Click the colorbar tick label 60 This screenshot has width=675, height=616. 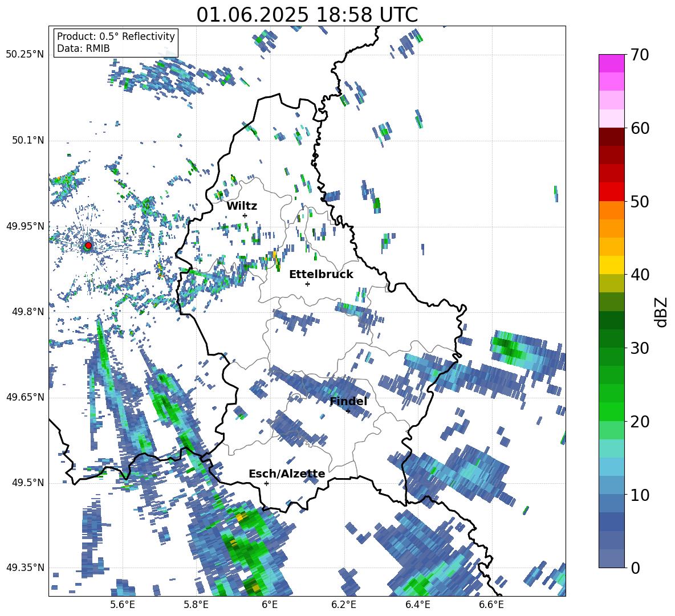click(640, 128)
